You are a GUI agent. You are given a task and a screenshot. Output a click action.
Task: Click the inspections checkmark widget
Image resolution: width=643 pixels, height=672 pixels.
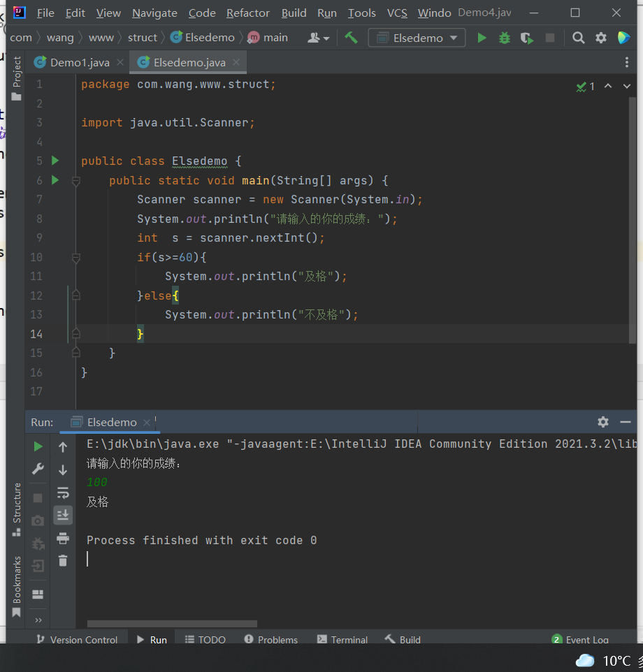coord(585,87)
